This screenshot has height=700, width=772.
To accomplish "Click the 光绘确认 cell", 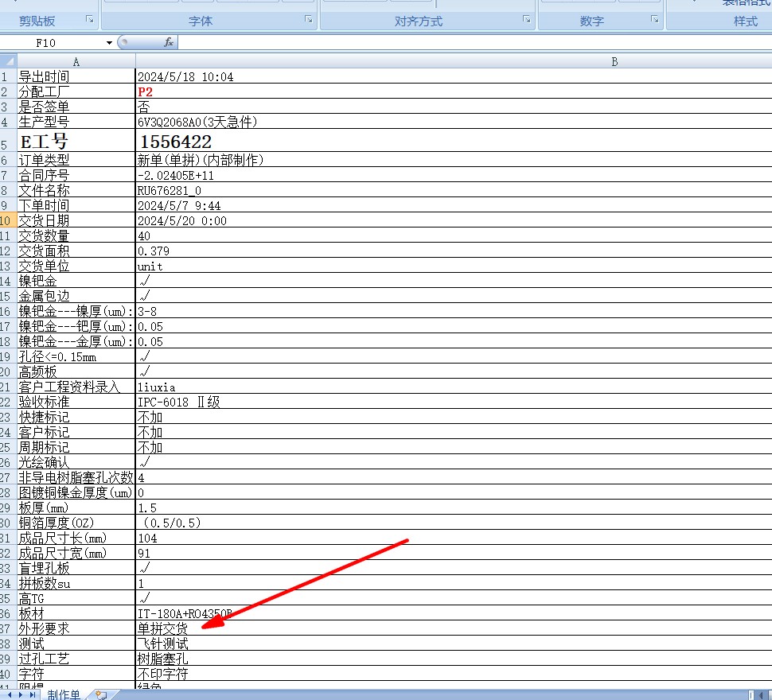I will coord(76,462).
